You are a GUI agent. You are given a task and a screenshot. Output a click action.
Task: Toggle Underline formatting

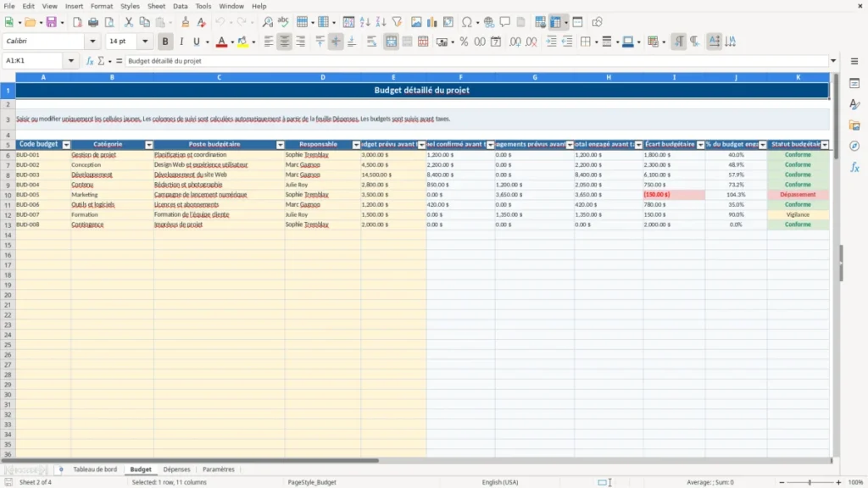(x=197, y=42)
